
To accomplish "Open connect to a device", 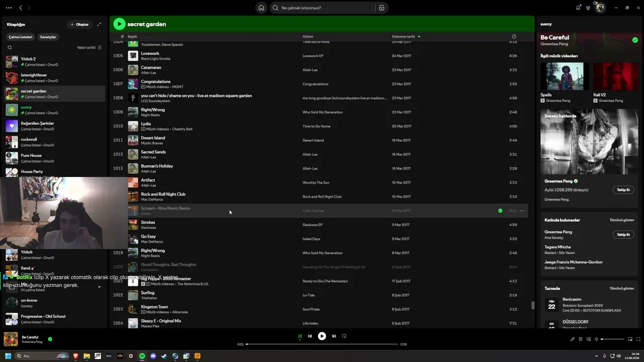I will tap(589, 339).
